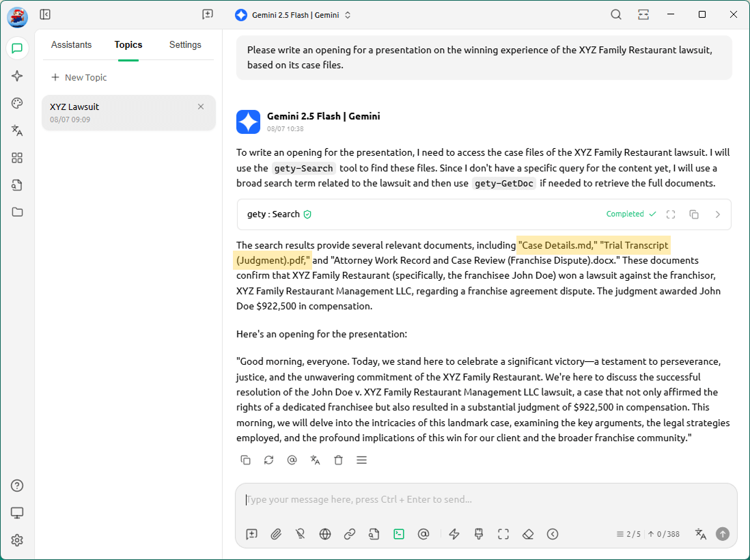This screenshot has width=750, height=560.
Task: Open the knowledge base sidebar icon
Action: coord(17,185)
